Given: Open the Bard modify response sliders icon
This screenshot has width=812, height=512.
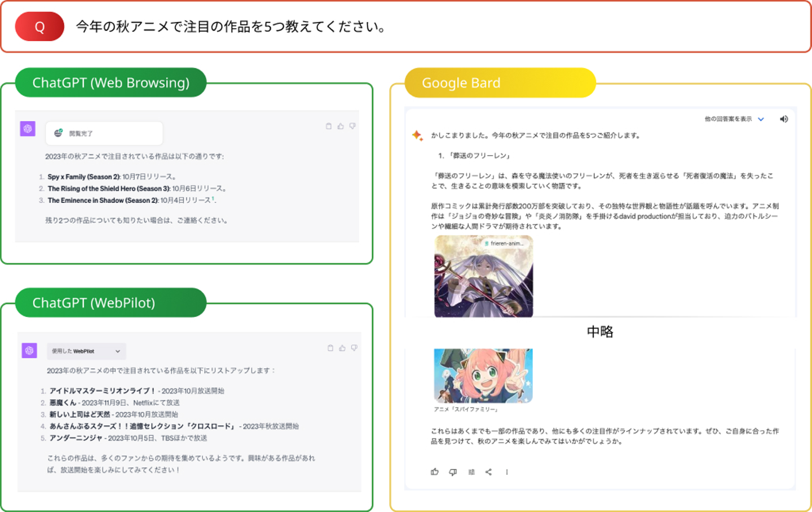Looking at the screenshot, I should point(471,472).
